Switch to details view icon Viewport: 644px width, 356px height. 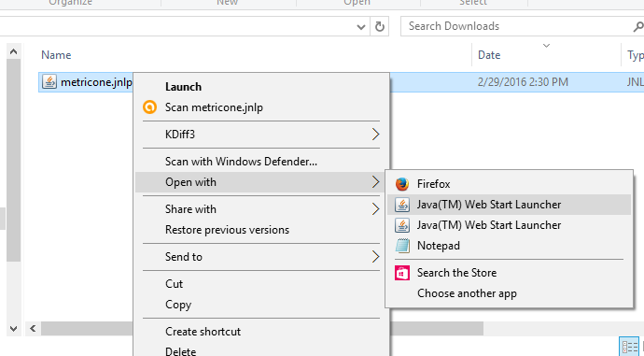coord(630,347)
